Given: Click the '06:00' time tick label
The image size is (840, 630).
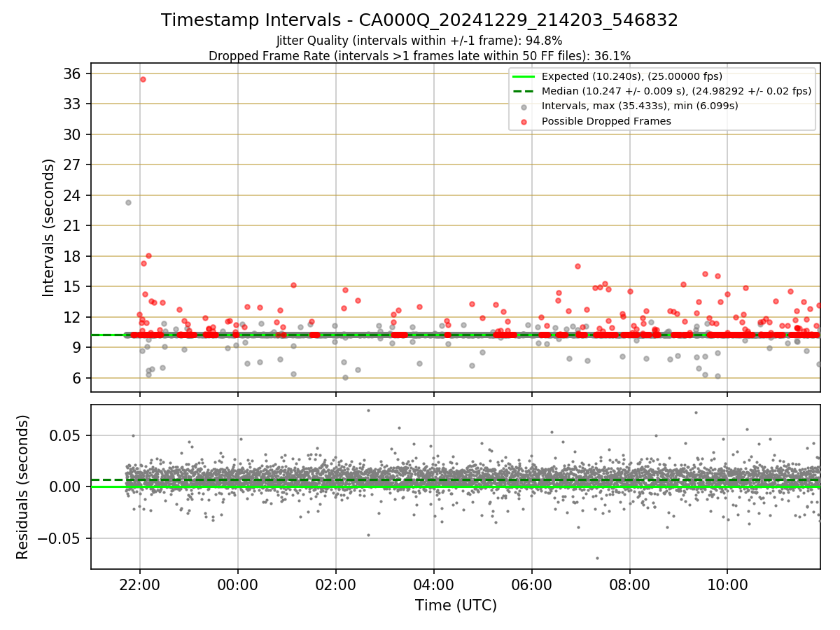Looking at the screenshot, I should [532, 584].
